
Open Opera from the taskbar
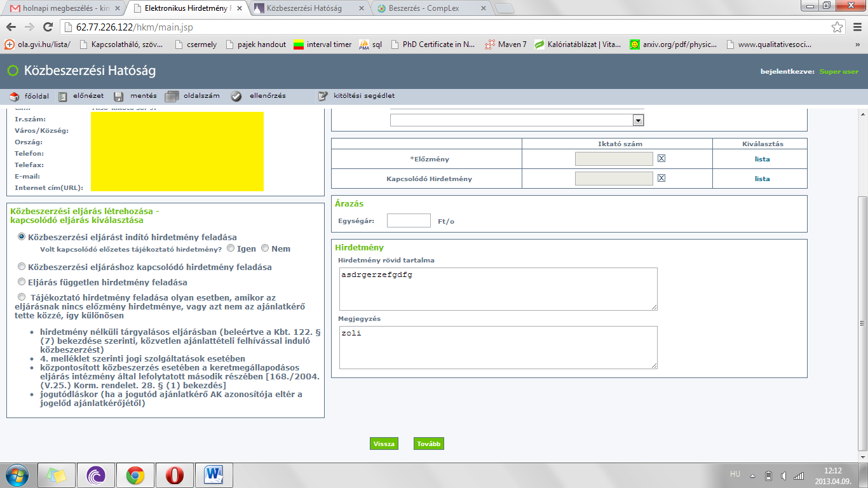coord(175,475)
